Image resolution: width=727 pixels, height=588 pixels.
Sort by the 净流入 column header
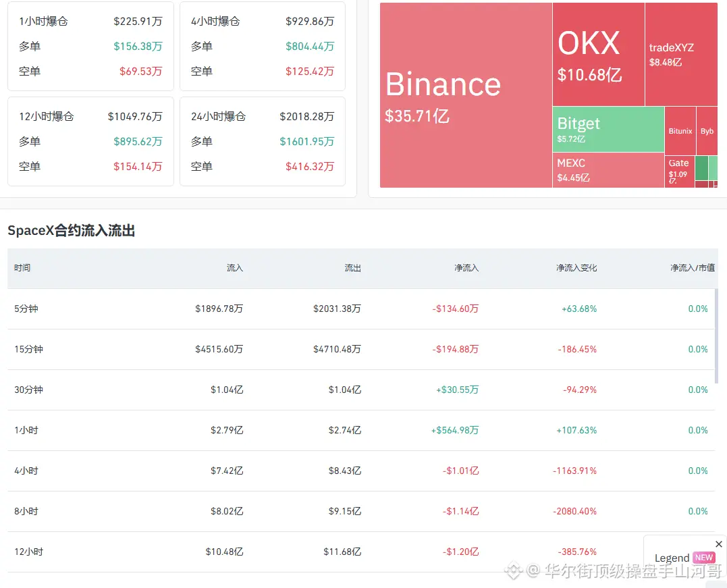[466, 267]
